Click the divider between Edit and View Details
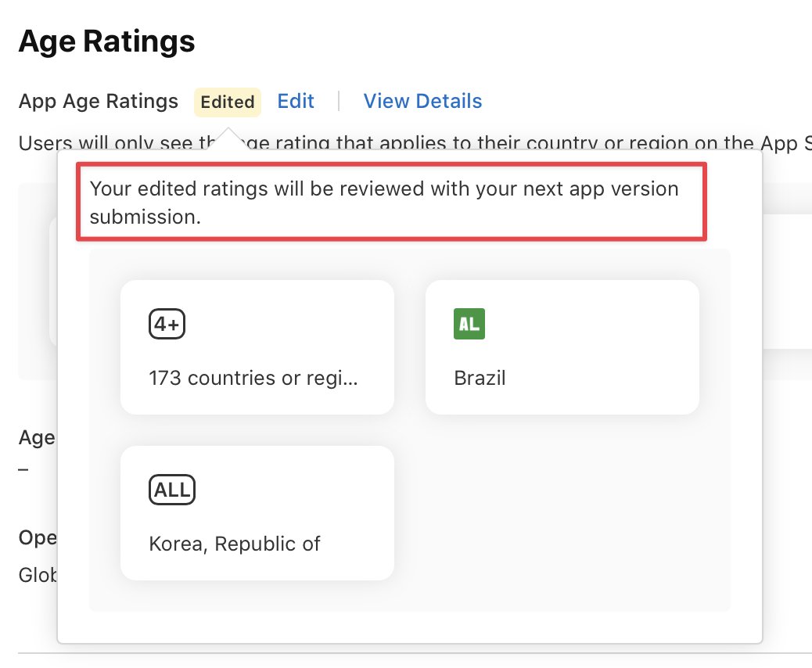Screen dimensions: 812x668 (339, 102)
